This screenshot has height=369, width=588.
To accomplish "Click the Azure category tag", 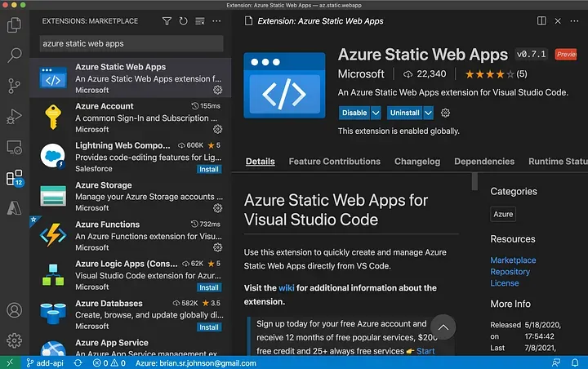I will click(503, 214).
